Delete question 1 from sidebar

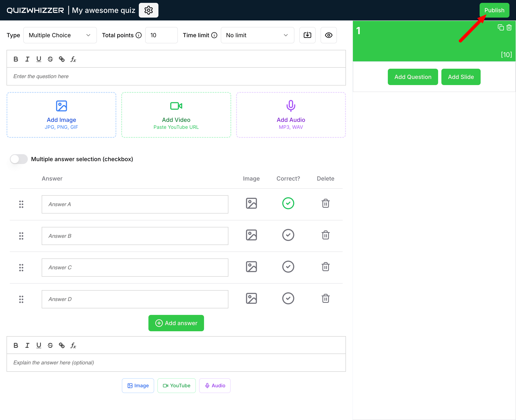pos(509,28)
